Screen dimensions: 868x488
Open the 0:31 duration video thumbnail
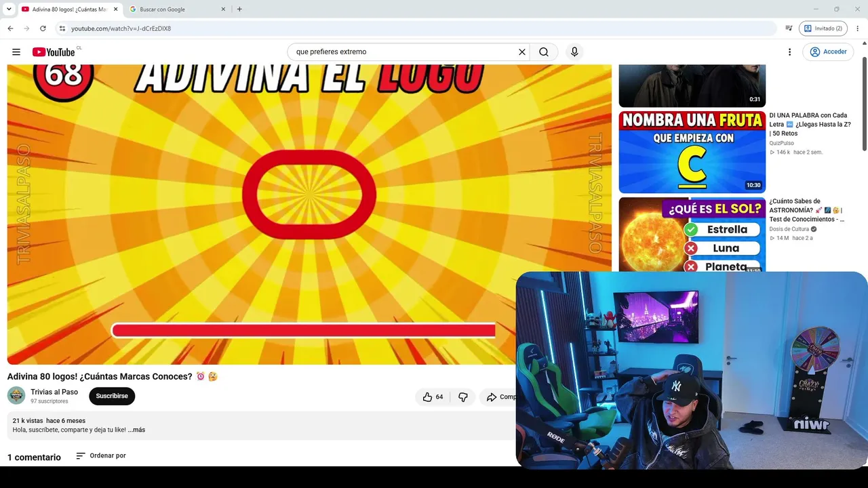pos(692,85)
